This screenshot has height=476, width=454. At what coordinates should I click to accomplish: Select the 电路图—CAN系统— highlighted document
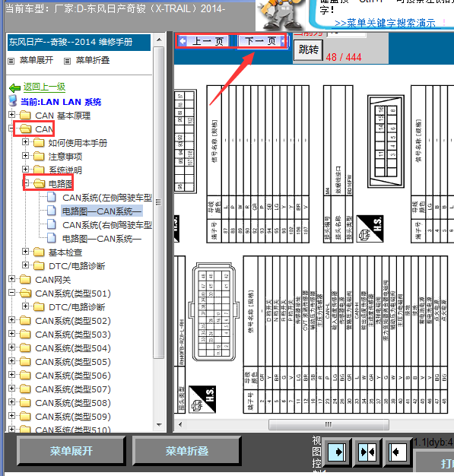click(x=102, y=211)
